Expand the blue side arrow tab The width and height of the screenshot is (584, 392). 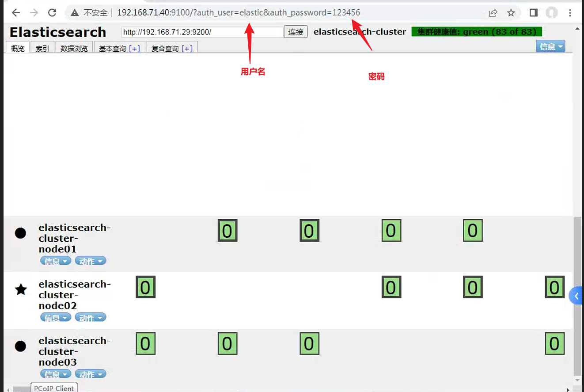coord(576,296)
